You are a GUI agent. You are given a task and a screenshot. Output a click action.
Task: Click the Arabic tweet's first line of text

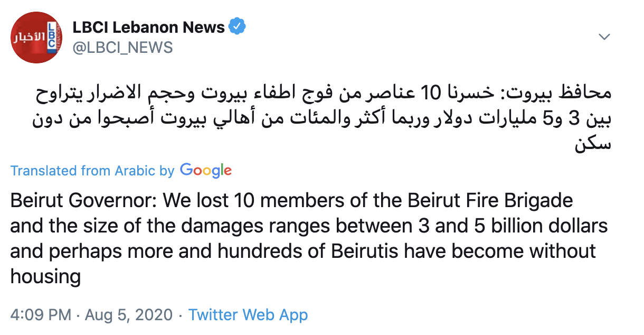pyautogui.click(x=323, y=94)
